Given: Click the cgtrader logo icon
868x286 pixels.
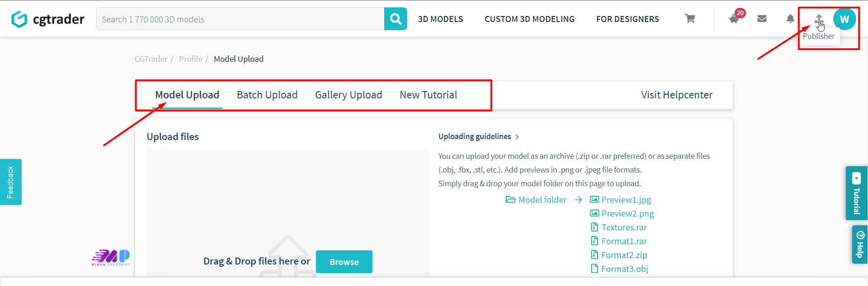Looking at the screenshot, I should pos(19,19).
